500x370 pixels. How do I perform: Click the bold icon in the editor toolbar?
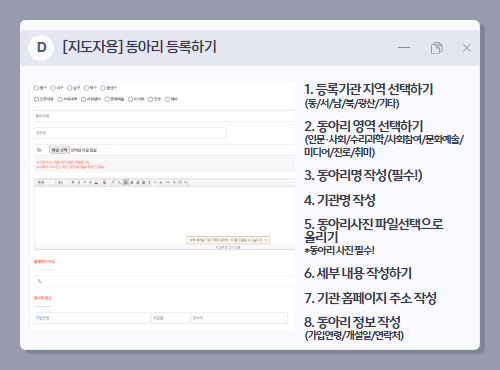tap(72, 182)
